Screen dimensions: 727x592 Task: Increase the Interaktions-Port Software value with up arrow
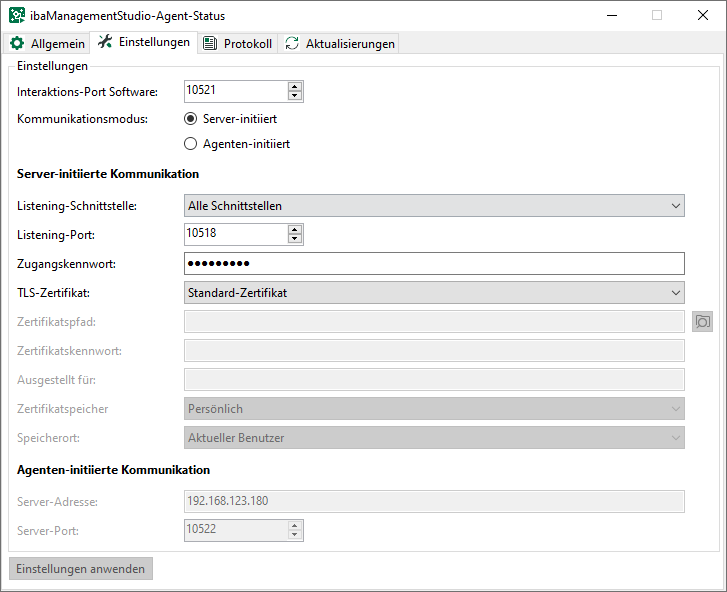click(x=294, y=87)
